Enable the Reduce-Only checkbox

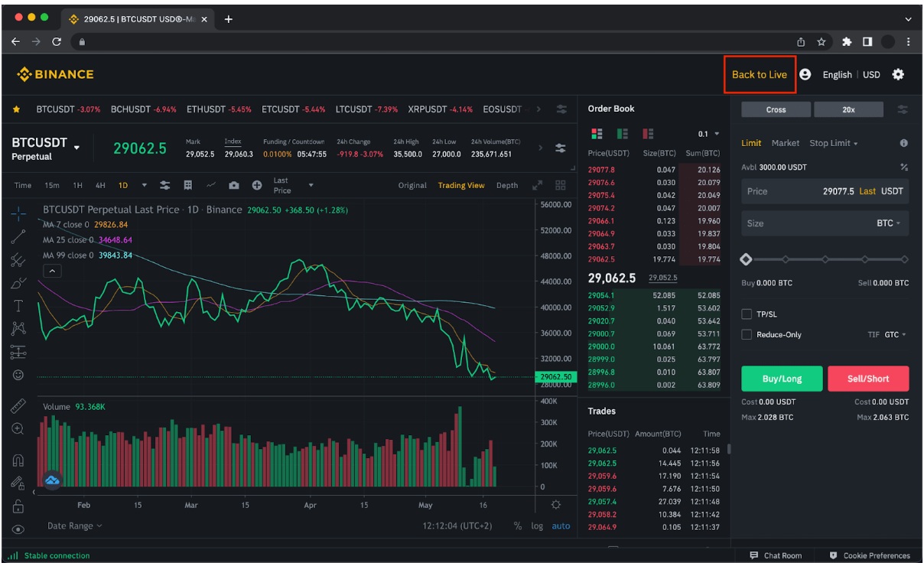click(747, 334)
